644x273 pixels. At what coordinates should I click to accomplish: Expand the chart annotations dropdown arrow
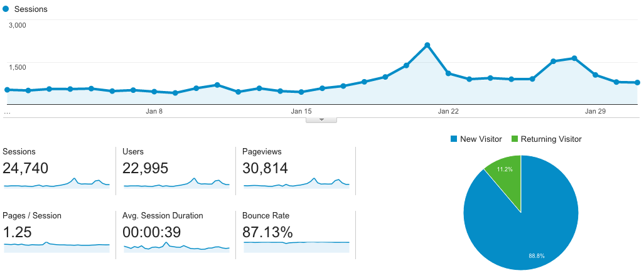point(321,120)
